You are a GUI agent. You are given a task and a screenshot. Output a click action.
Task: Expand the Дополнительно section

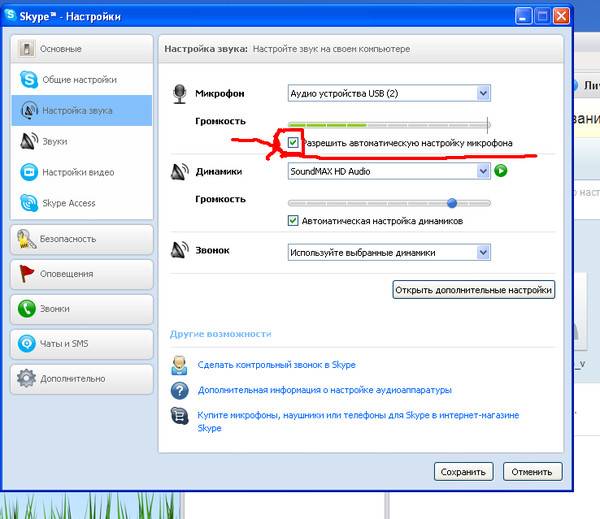(82, 379)
